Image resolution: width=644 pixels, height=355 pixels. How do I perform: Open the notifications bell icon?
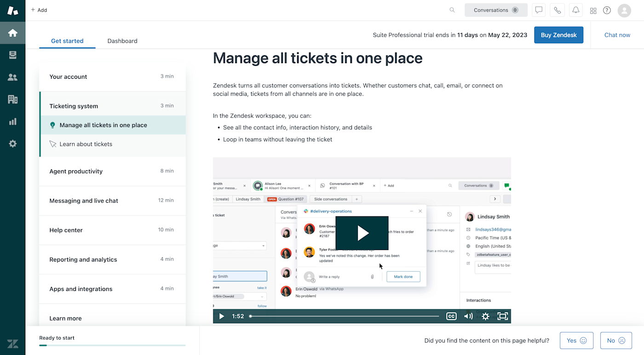575,10
